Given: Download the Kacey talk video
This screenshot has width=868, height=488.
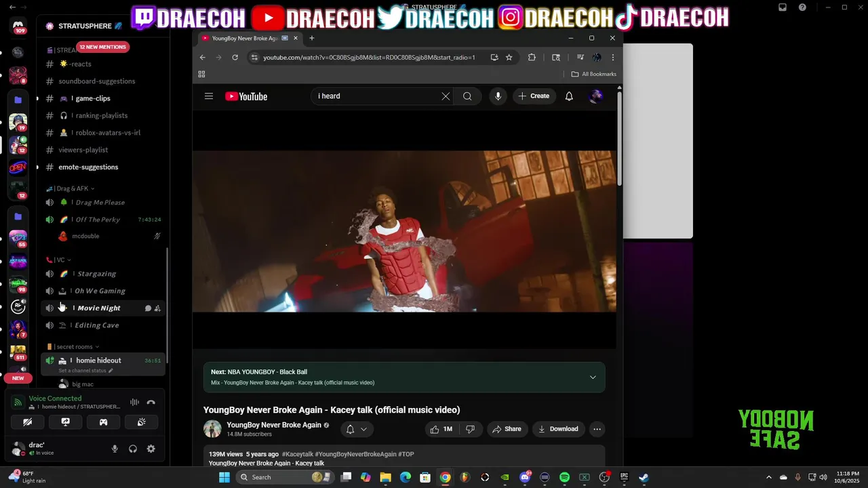Looking at the screenshot, I should pyautogui.click(x=558, y=429).
